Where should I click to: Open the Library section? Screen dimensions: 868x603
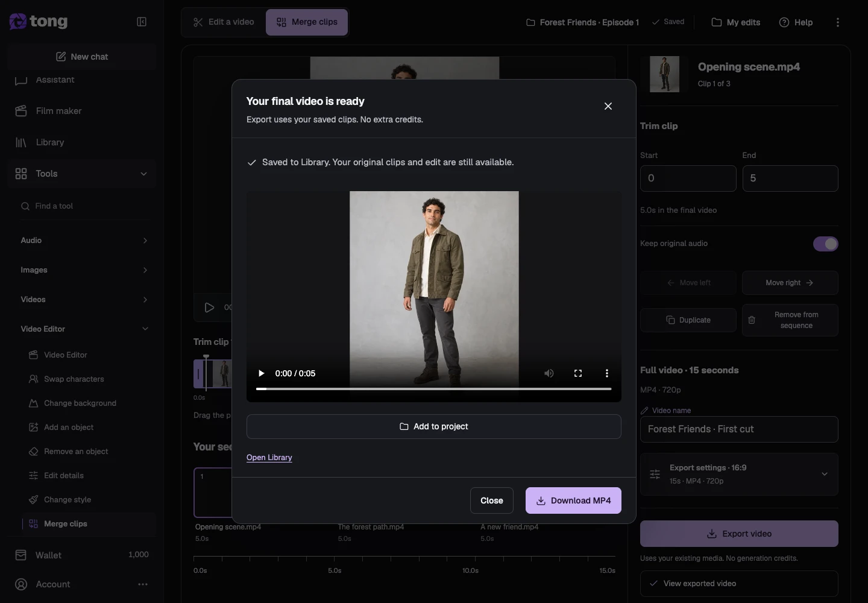82,142
